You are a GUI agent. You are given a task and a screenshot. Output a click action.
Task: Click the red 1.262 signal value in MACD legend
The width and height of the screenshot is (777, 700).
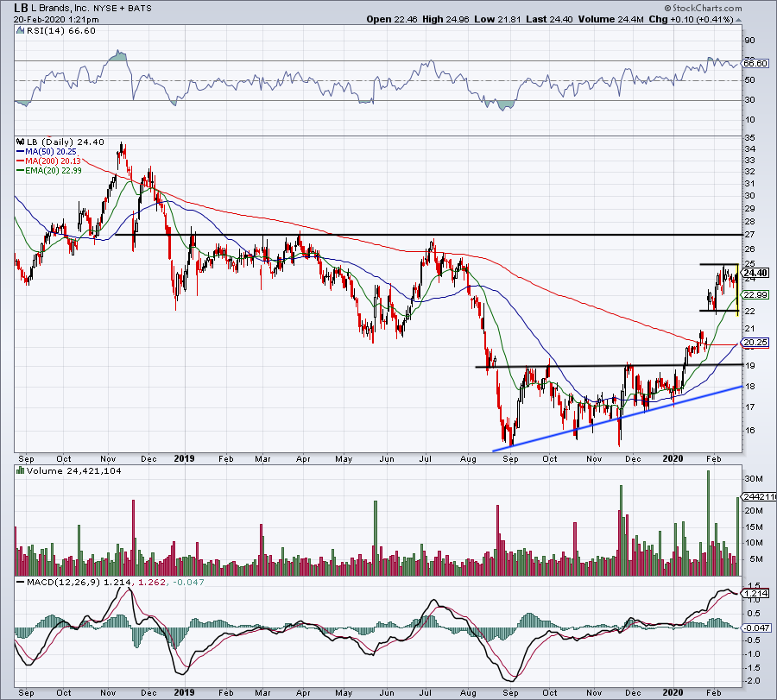pyautogui.click(x=151, y=582)
